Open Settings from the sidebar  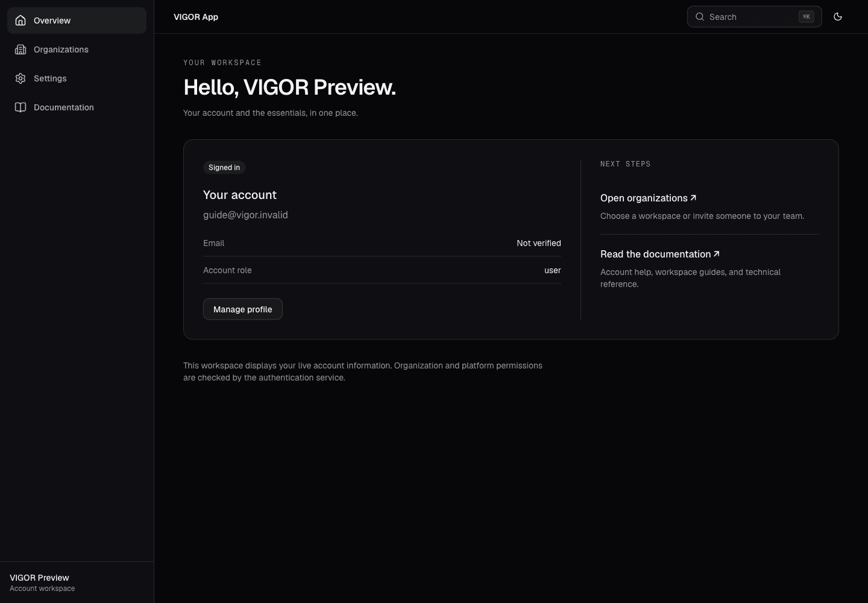click(x=77, y=78)
